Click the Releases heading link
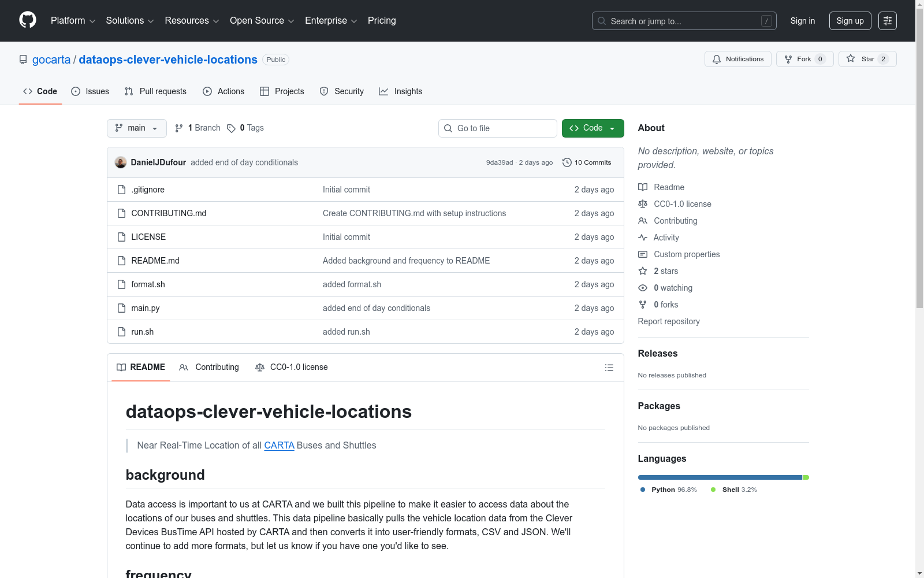Viewport: 924px width, 578px height. [x=658, y=353]
